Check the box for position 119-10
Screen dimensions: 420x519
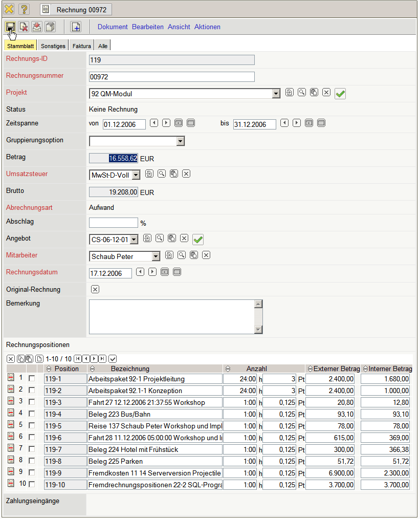(32, 485)
